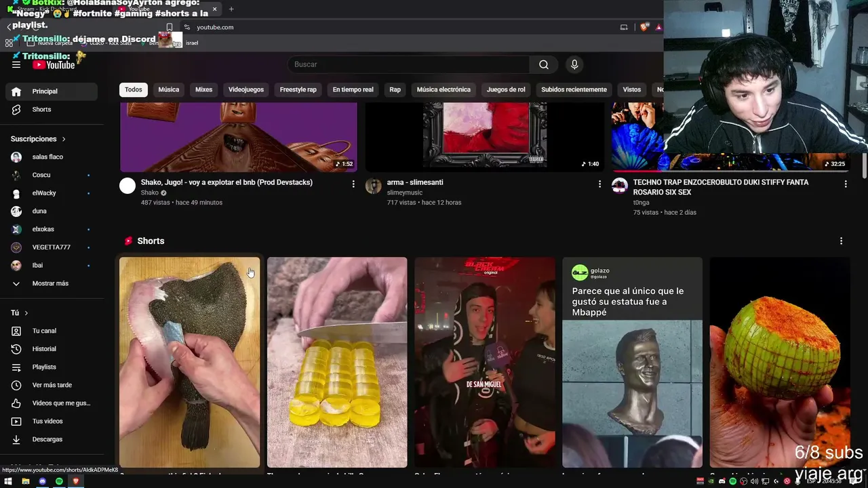Bookmark the page in the address bar

coord(170,27)
